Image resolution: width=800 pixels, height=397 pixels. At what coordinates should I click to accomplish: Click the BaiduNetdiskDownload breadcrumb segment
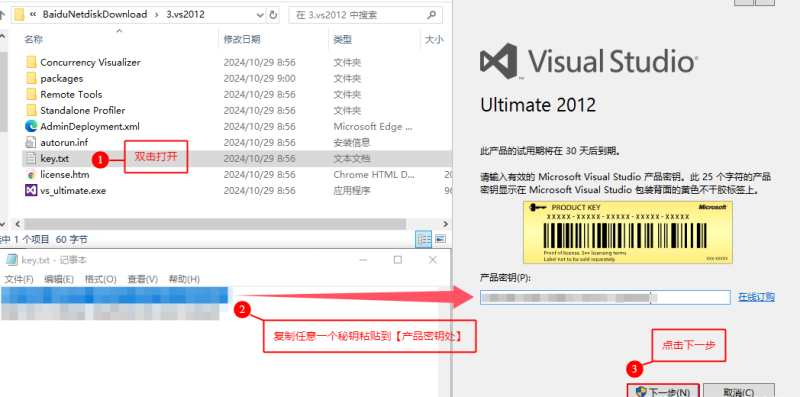(95, 15)
